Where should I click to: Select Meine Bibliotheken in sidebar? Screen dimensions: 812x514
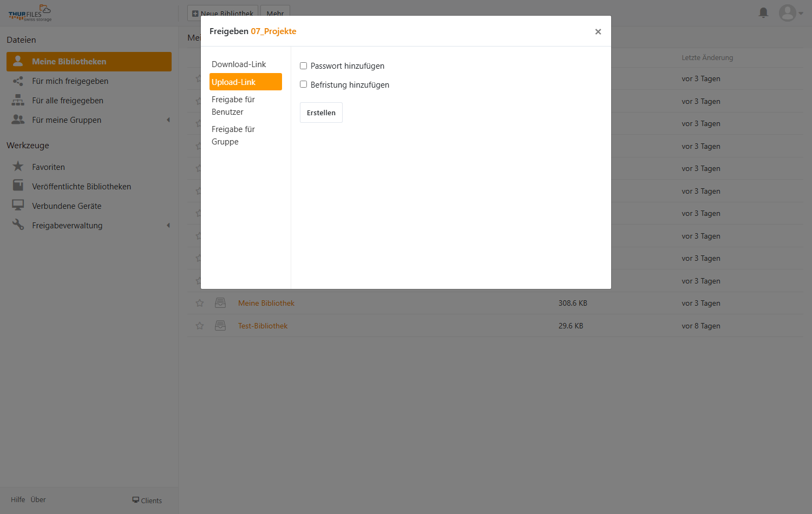89,62
